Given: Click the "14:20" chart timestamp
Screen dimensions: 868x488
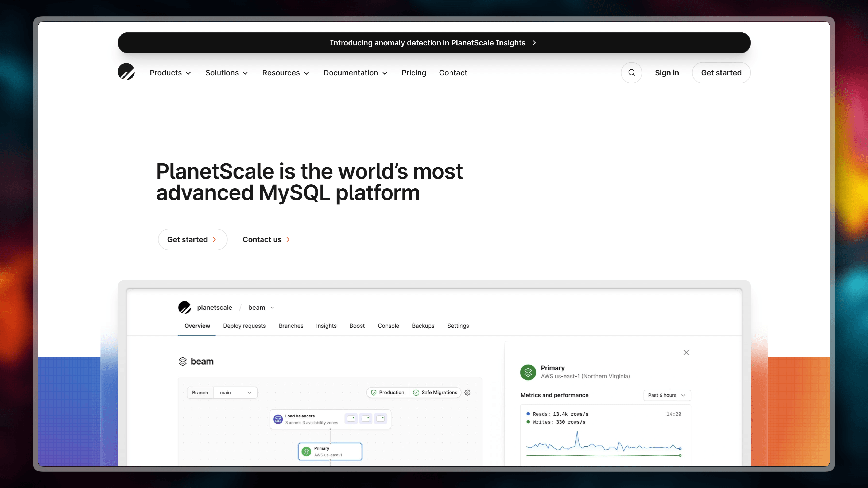Looking at the screenshot, I should 673,414.
